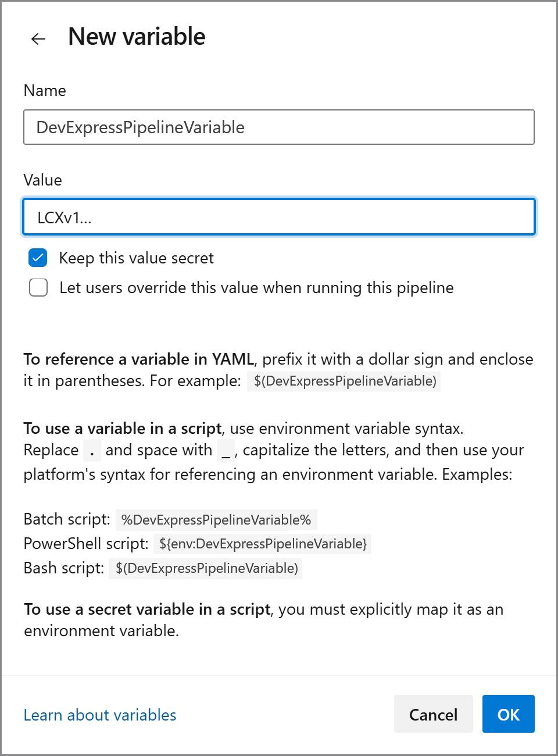Viewport: 558px width, 756px height.
Task: Click the Value label above the second field
Action: [x=42, y=180]
